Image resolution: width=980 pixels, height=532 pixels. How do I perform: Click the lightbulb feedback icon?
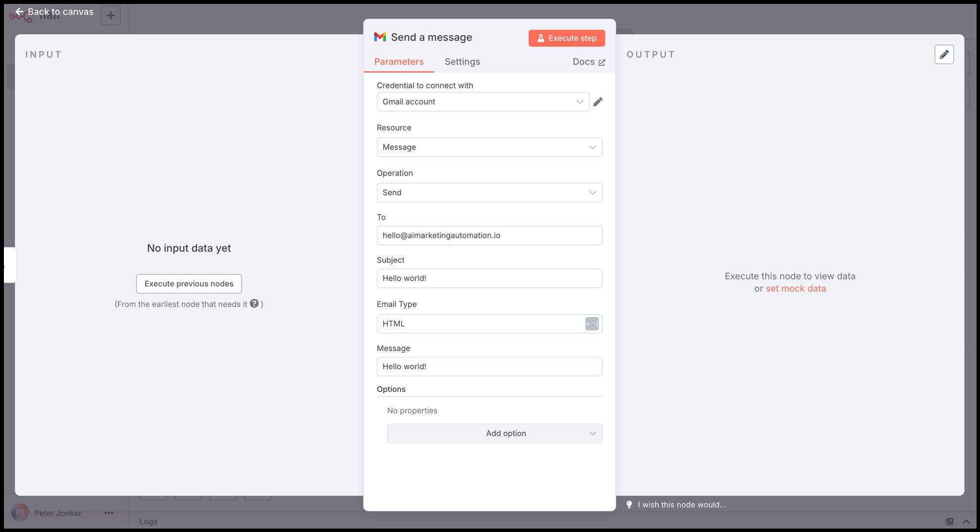pos(629,505)
